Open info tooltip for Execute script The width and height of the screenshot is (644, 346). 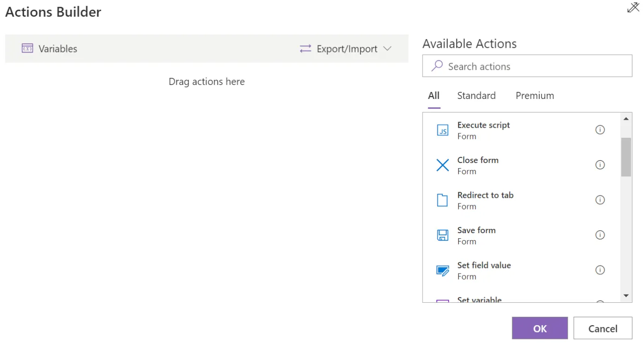click(x=600, y=130)
